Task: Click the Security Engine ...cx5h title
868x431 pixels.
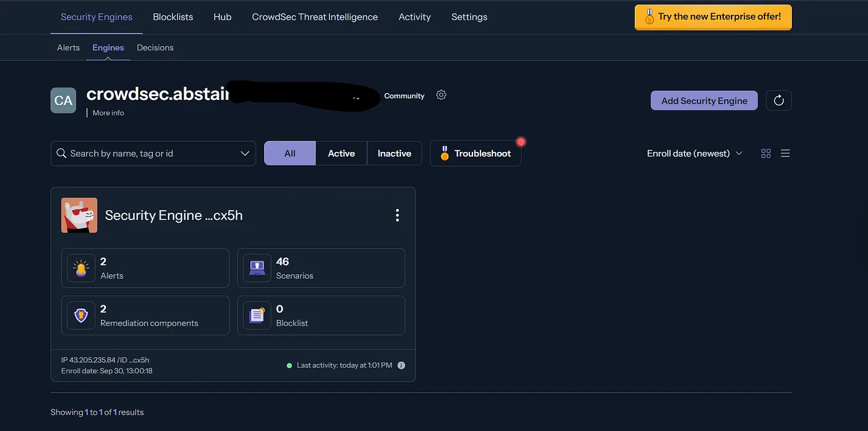Action: click(174, 215)
